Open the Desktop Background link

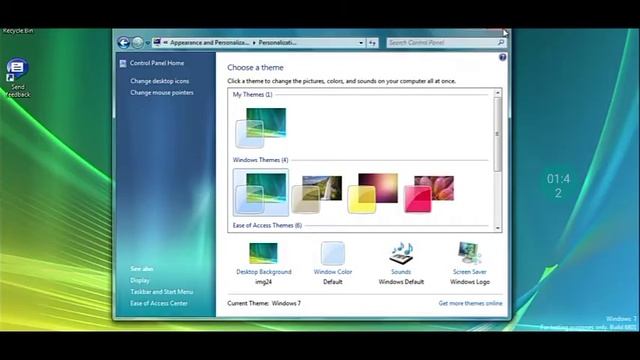[x=264, y=272]
